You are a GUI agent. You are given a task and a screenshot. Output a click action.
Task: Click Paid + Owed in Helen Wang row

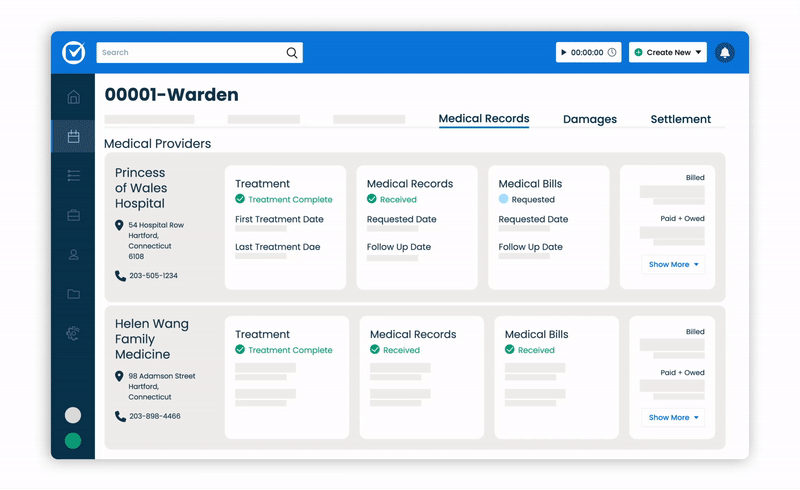(x=682, y=373)
